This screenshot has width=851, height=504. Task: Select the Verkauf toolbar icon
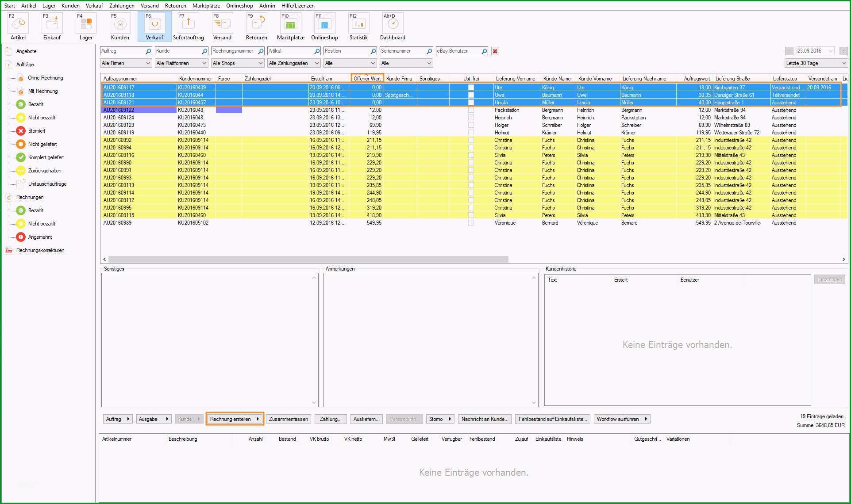coord(154,27)
